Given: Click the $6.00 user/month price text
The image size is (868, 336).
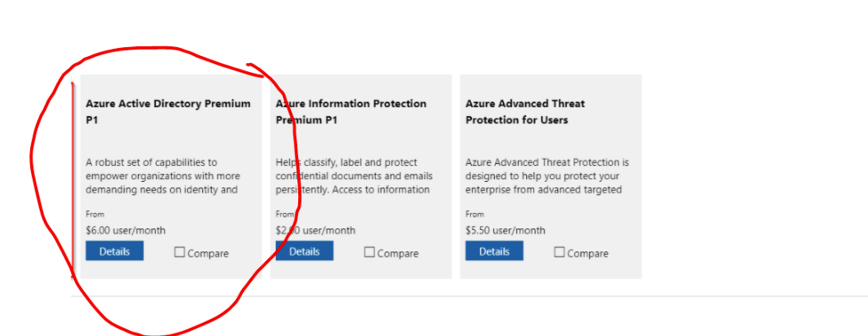Looking at the screenshot, I should coord(126,230).
